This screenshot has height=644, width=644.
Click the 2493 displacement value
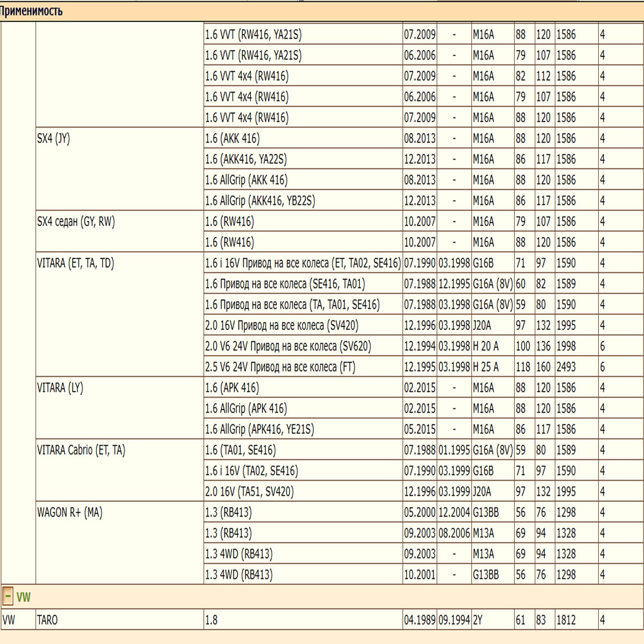pyautogui.click(x=566, y=367)
